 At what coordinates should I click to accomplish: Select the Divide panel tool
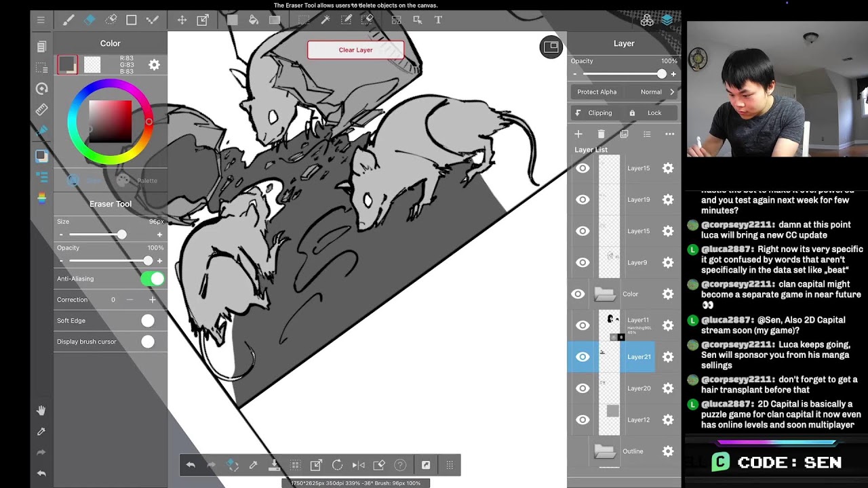click(x=397, y=20)
